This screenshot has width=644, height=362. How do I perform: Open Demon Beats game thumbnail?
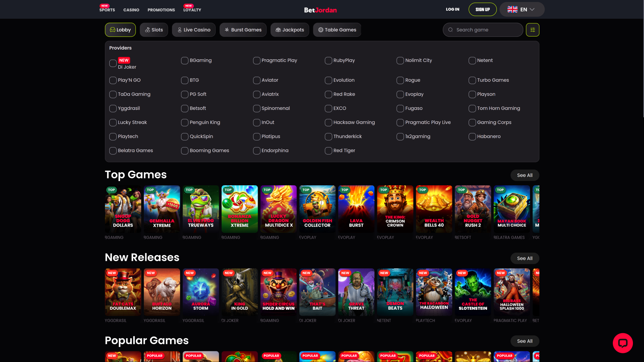[x=395, y=292]
